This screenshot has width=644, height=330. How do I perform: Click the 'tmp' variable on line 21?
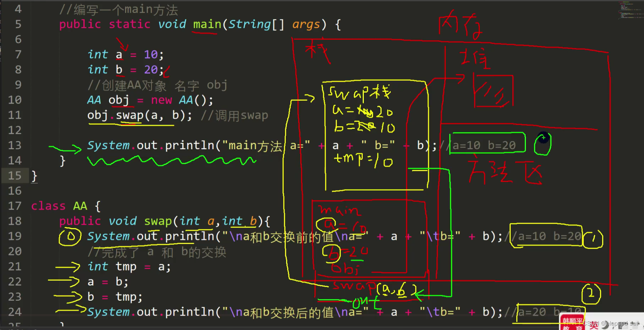pyautogui.click(x=126, y=267)
